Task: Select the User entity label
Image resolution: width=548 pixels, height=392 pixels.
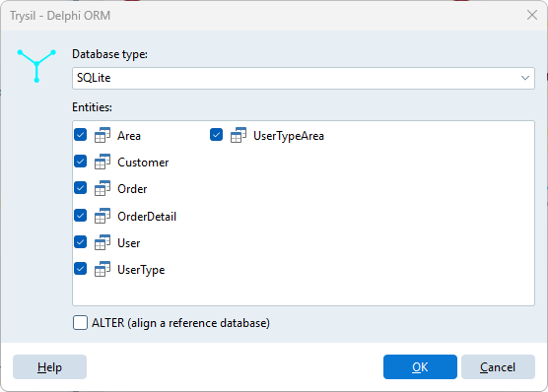Action: click(128, 243)
